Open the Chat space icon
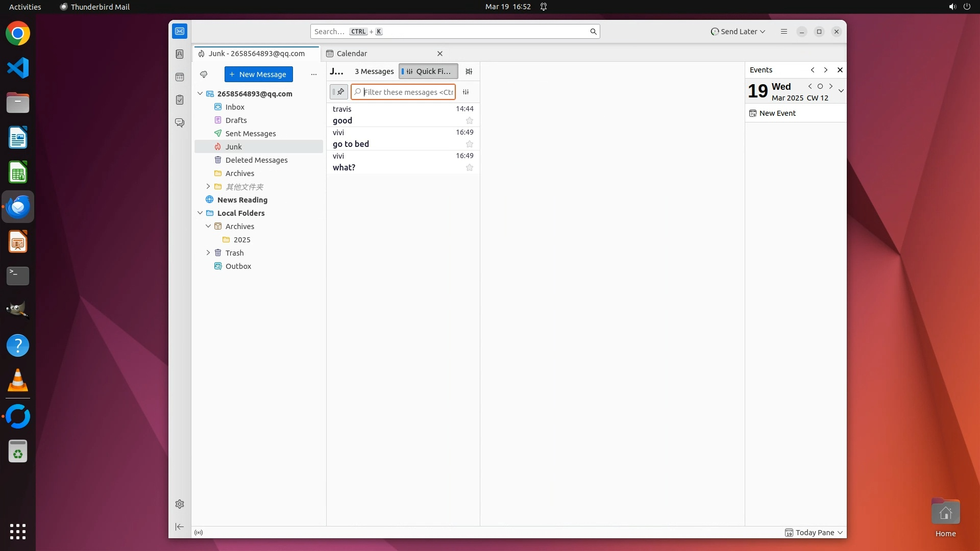Screen dimensions: 980x551 coord(180,123)
